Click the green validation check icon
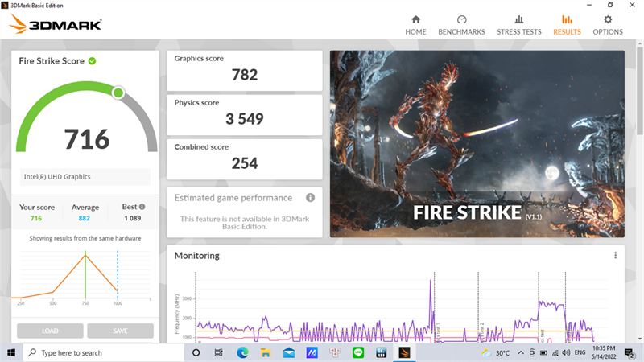Viewport: 644px width, 362px height. [93, 61]
